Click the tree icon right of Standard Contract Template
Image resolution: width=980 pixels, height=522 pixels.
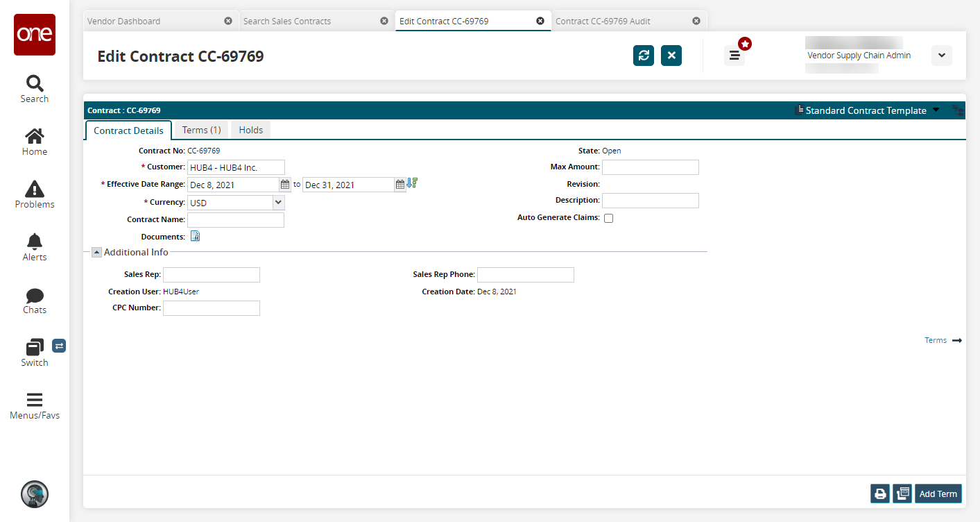click(958, 110)
